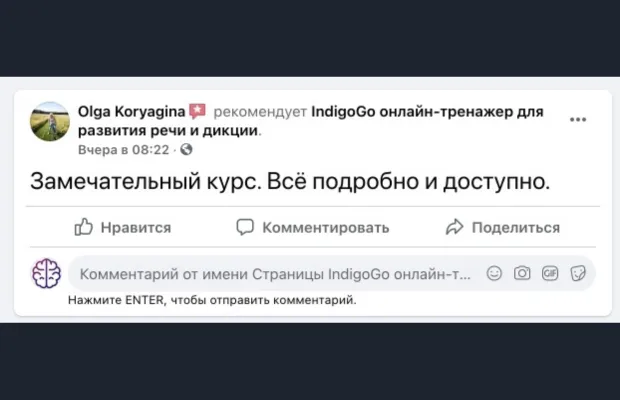This screenshot has height=400, width=620.
Task: Attach a photo with the camera icon
Action: [522, 273]
